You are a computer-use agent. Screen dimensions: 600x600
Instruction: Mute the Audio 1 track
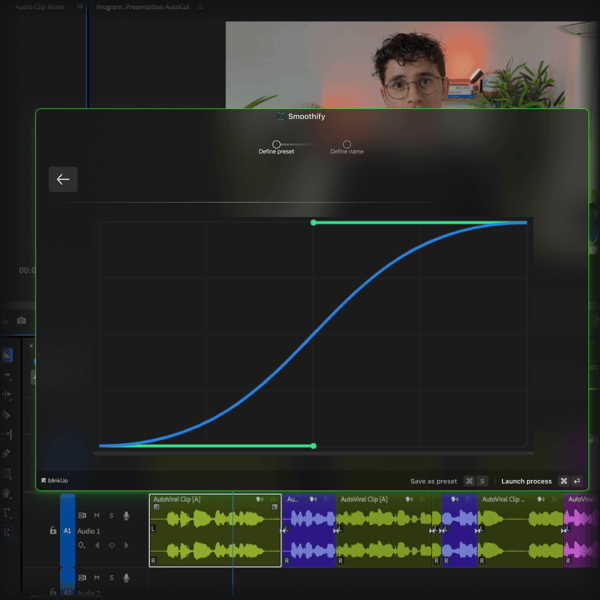coord(97,516)
